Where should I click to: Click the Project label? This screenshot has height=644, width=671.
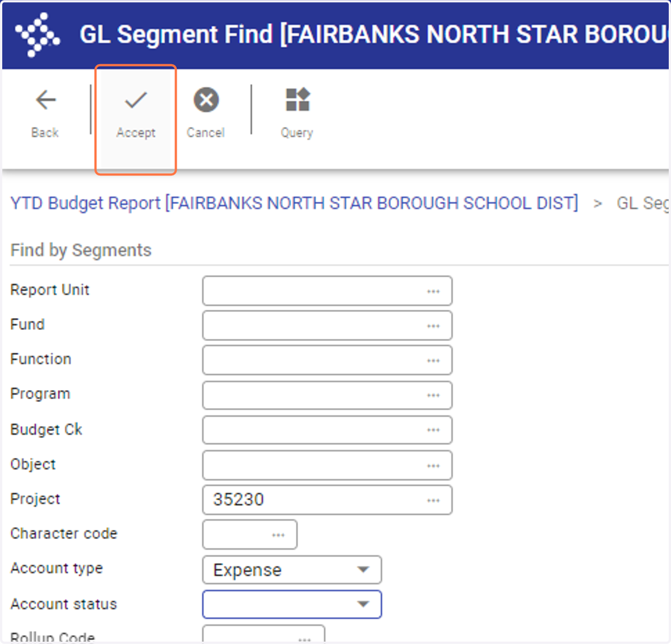tap(35, 499)
